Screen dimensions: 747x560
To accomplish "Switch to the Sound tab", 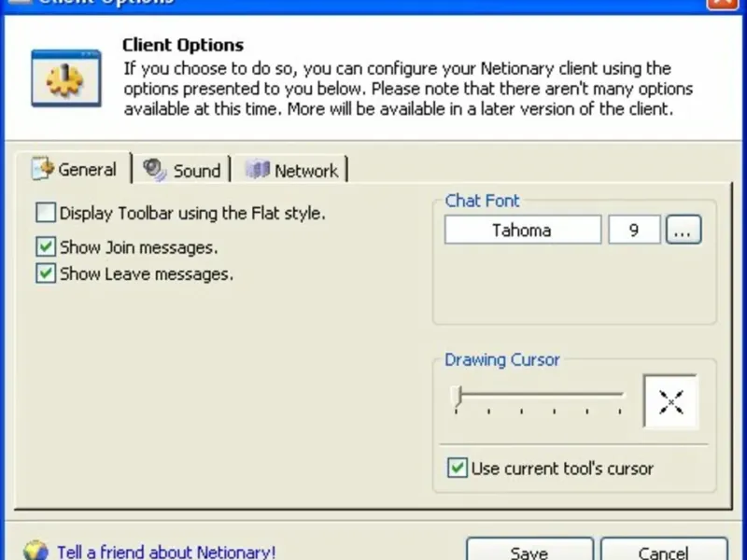I will tap(181, 170).
